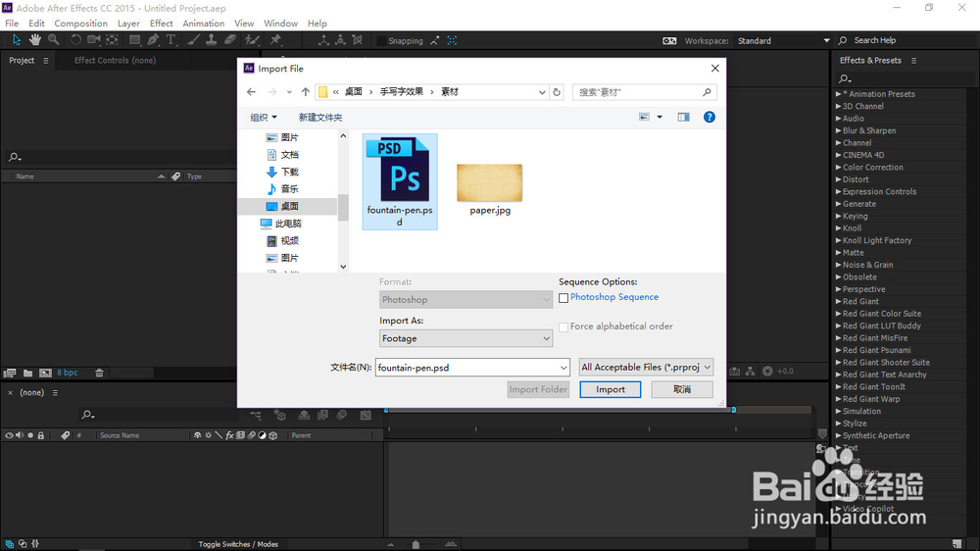Image resolution: width=980 pixels, height=551 pixels.
Task: Open the file name combo dropdown
Action: (x=563, y=368)
